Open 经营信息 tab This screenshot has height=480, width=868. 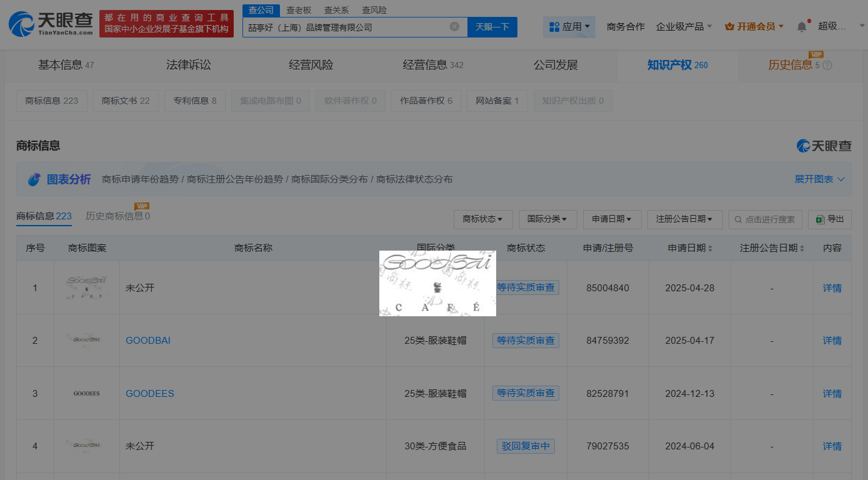click(x=433, y=65)
